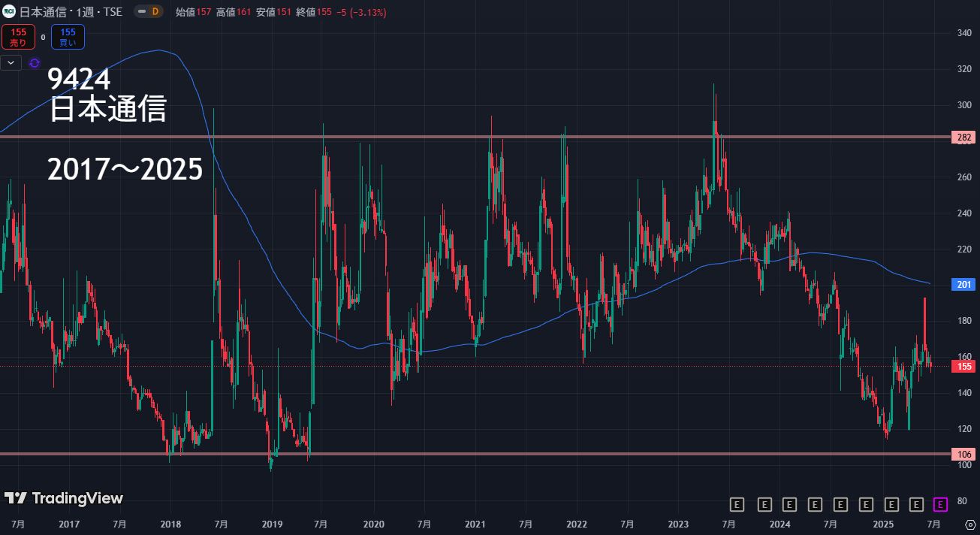Click the 260 price axis label
Image resolution: width=980 pixels, height=535 pixels.
[x=966, y=177]
